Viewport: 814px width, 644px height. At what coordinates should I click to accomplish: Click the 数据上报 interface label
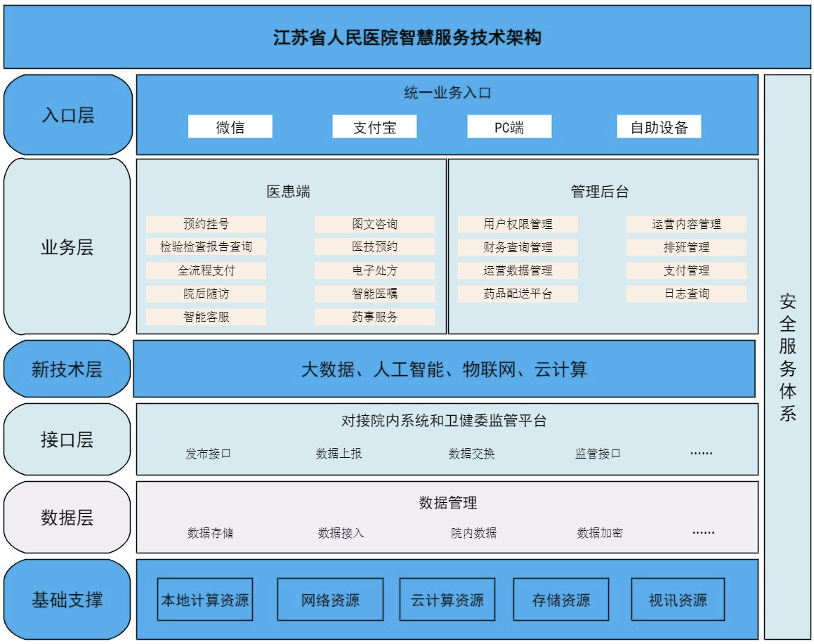[x=339, y=454]
